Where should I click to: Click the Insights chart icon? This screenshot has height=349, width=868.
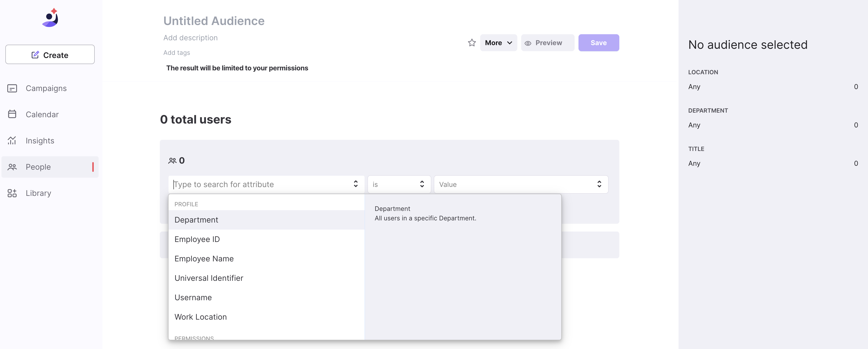pyautogui.click(x=12, y=141)
